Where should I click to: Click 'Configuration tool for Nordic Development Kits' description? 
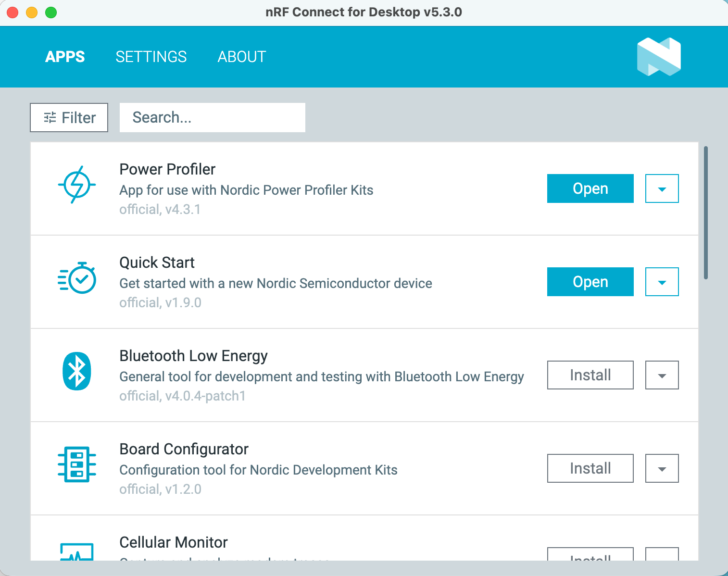coord(258,470)
